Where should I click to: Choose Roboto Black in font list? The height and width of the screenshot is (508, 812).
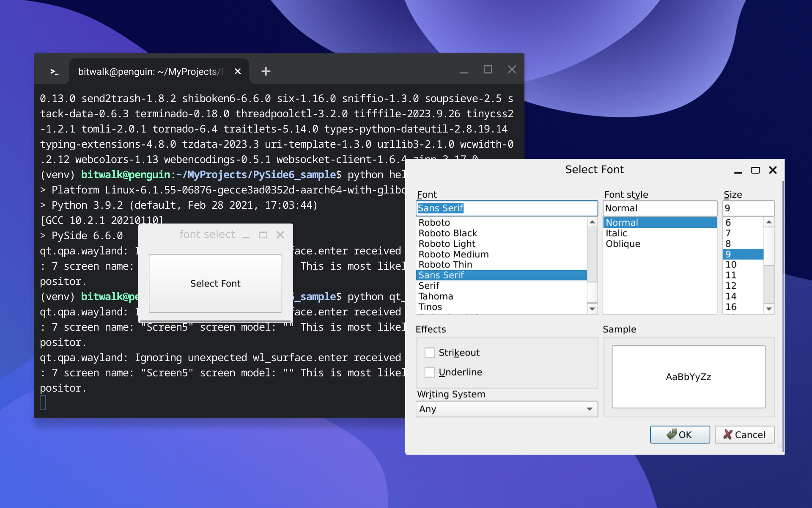click(447, 233)
